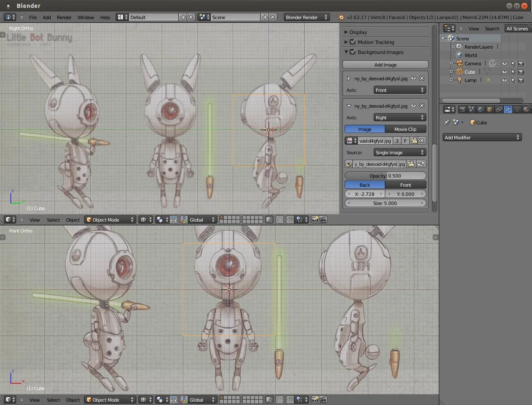Open the Add menu in Info header
Screen dimensions: 532x405
[47, 17]
